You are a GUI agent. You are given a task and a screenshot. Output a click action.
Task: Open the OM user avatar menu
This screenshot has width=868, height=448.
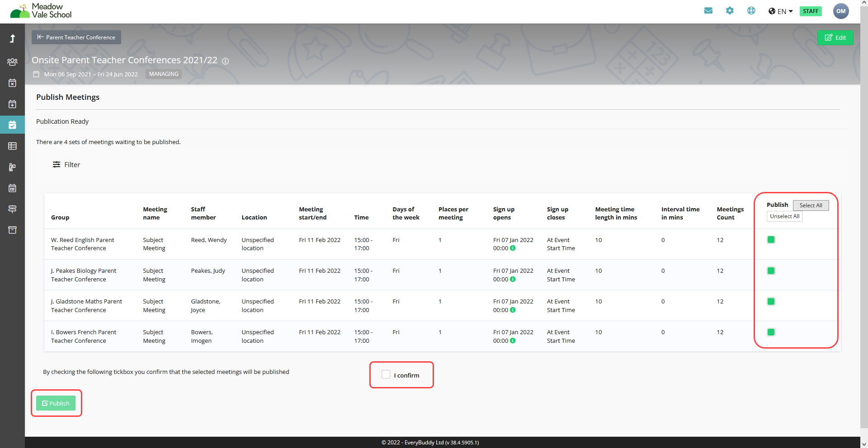[x=840, y=11]
